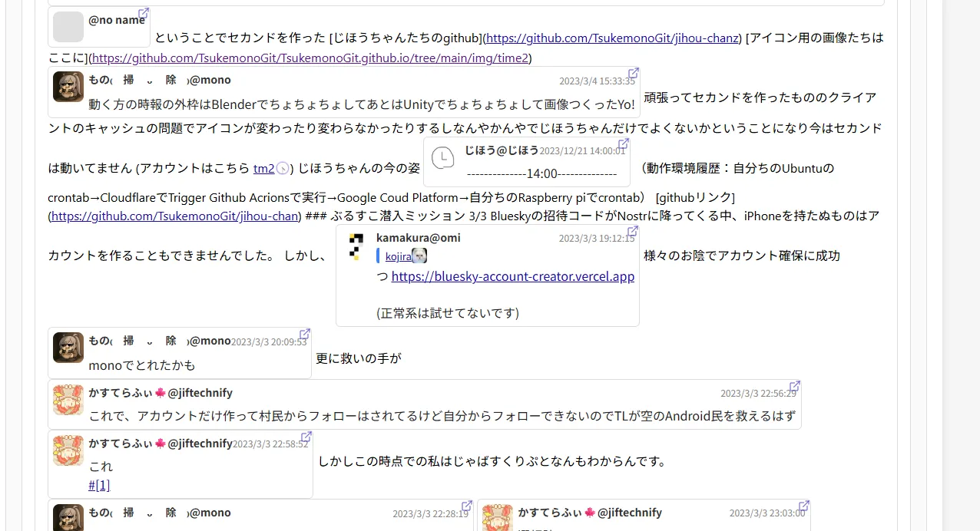Open external icon on 'monoでとれたかも' note

click(x=305, y=334)
